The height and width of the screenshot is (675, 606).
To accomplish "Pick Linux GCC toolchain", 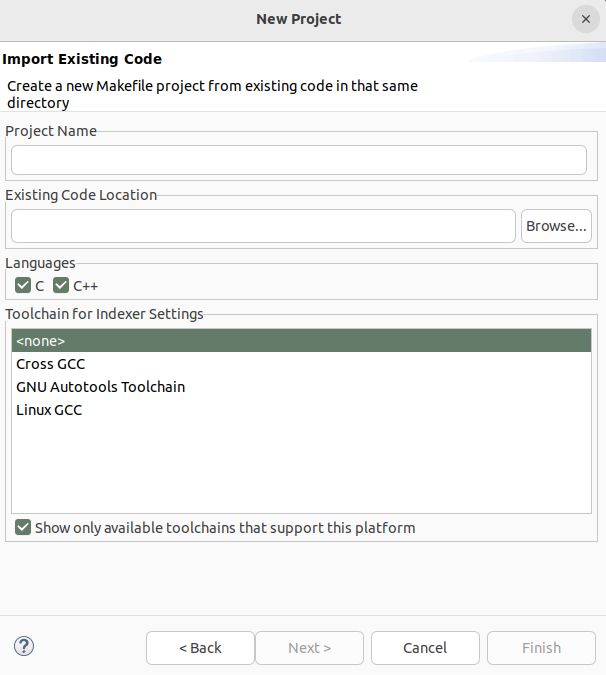I will 49,410.
